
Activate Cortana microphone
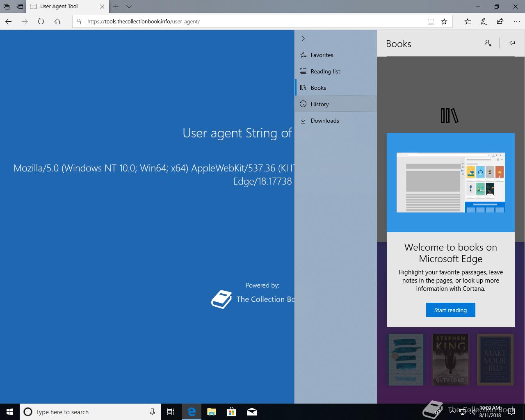(152, 412)
